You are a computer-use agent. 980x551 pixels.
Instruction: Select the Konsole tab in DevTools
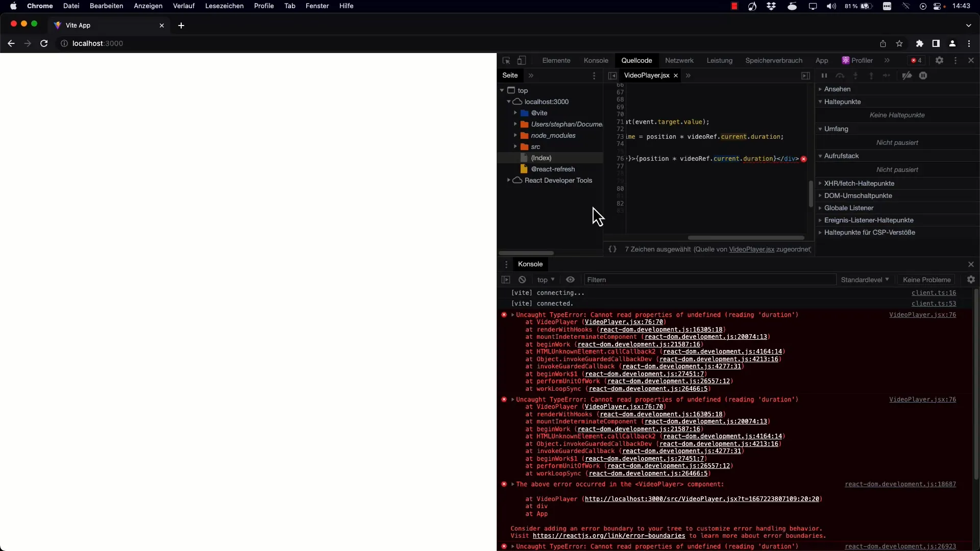[x=595, y=61]
